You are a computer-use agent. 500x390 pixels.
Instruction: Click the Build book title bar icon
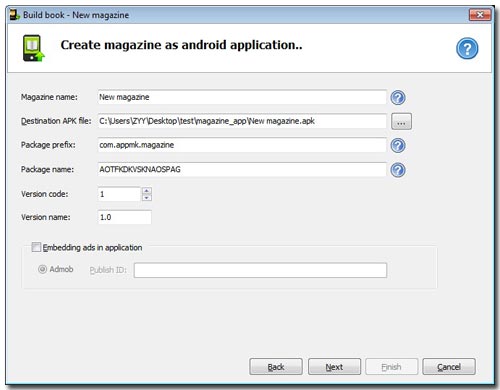pyautogui.click(x=15, y=15)
